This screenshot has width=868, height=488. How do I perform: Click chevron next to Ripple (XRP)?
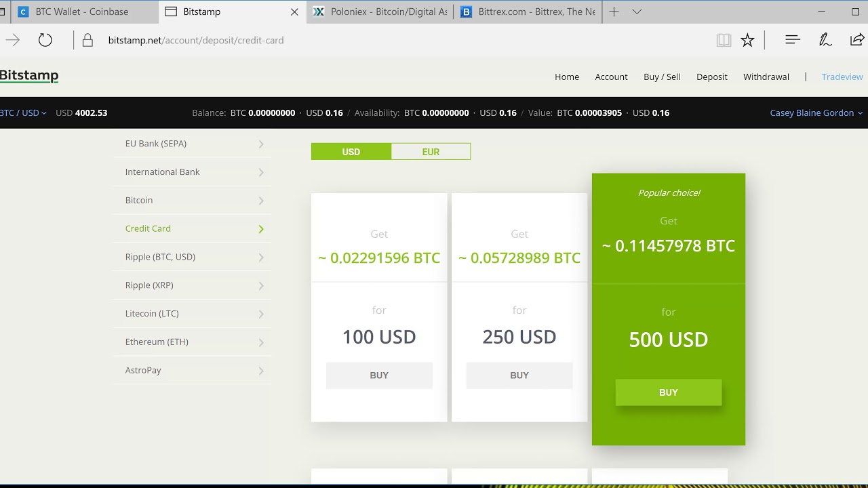(x=261, y=286)
